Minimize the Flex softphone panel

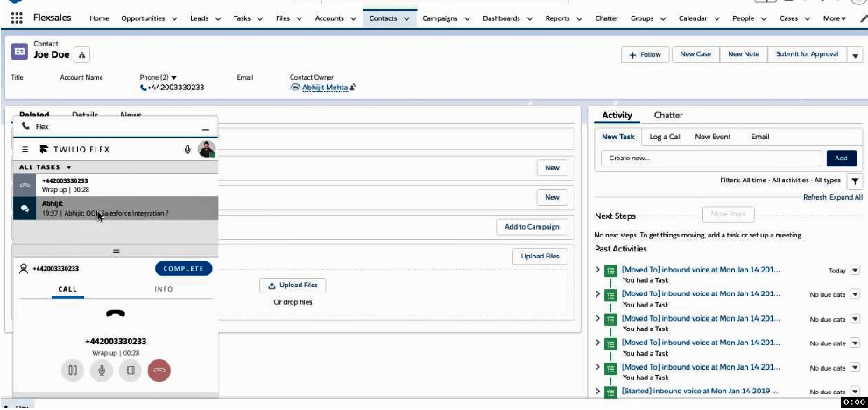[x=206, y=127]
